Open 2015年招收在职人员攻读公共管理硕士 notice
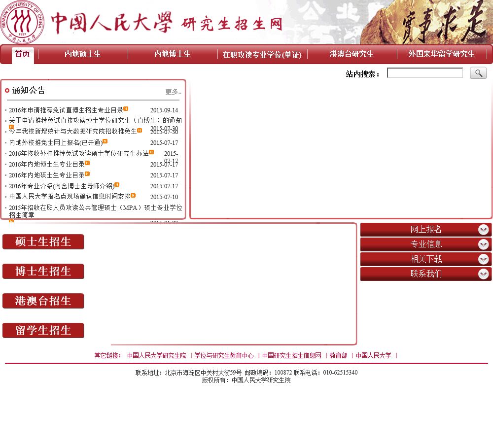 tap(95, 211)
